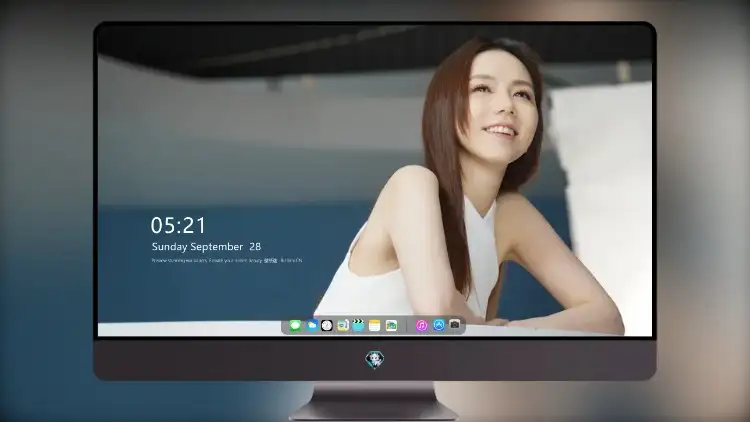Launch the clapperboard video app in dock
Viewport: 750px width, 422px height.
point(358,326)
